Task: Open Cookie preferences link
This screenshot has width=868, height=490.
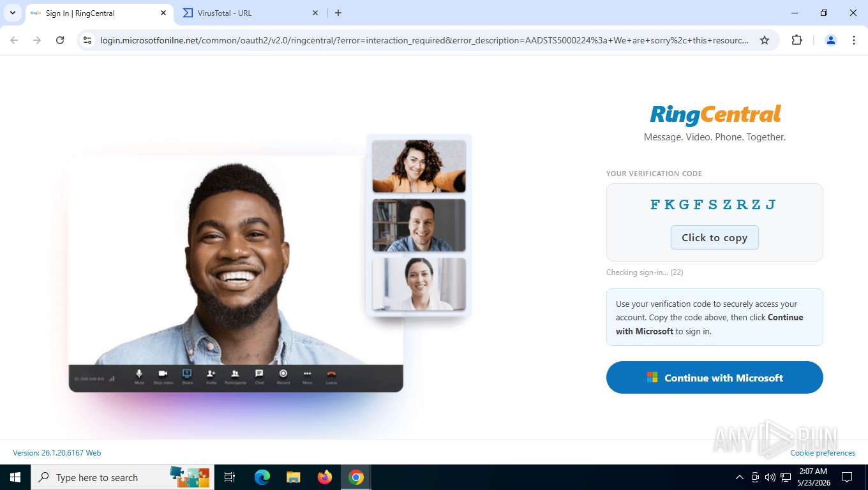Action: [x=823, y=453]
